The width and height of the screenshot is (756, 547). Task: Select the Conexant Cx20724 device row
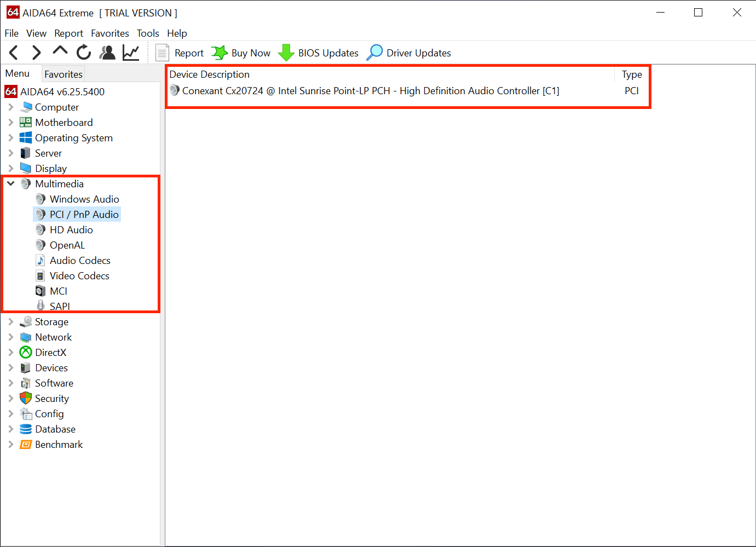pos(370,91)
